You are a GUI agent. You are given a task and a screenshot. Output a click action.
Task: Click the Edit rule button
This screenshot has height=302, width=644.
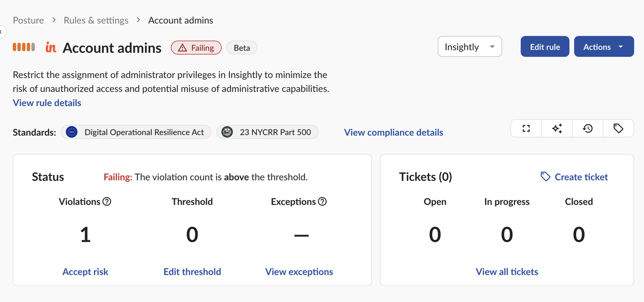[544, 47]
